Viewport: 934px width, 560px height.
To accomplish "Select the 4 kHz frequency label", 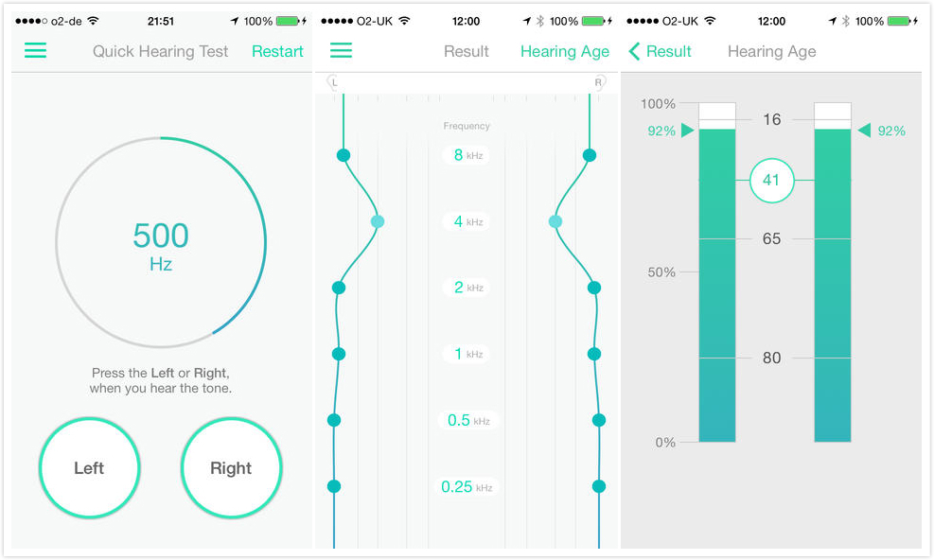I will (466, 221).
